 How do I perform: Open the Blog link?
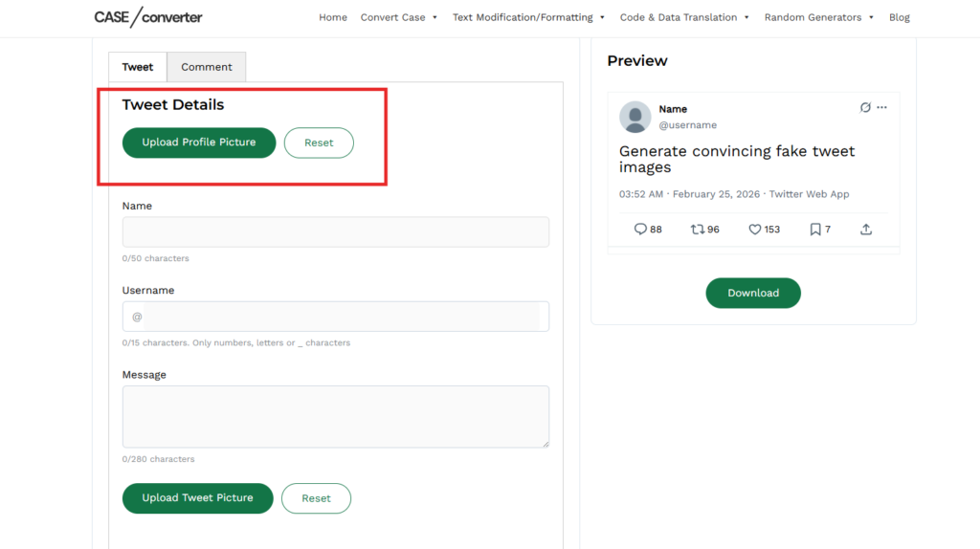click(899, 17)
